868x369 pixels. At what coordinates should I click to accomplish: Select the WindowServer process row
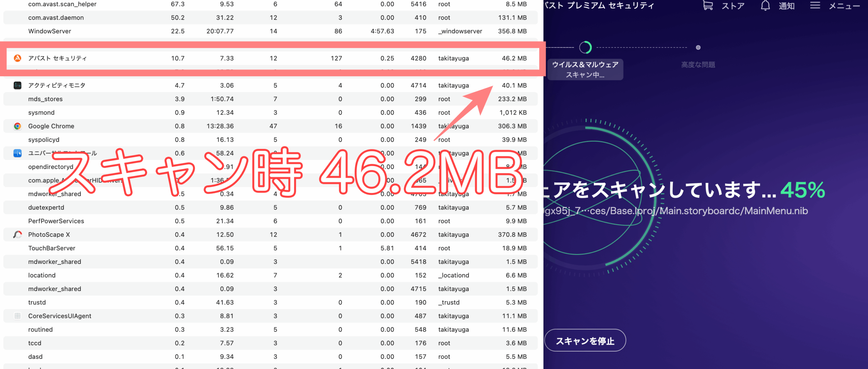tap(270, 31)
